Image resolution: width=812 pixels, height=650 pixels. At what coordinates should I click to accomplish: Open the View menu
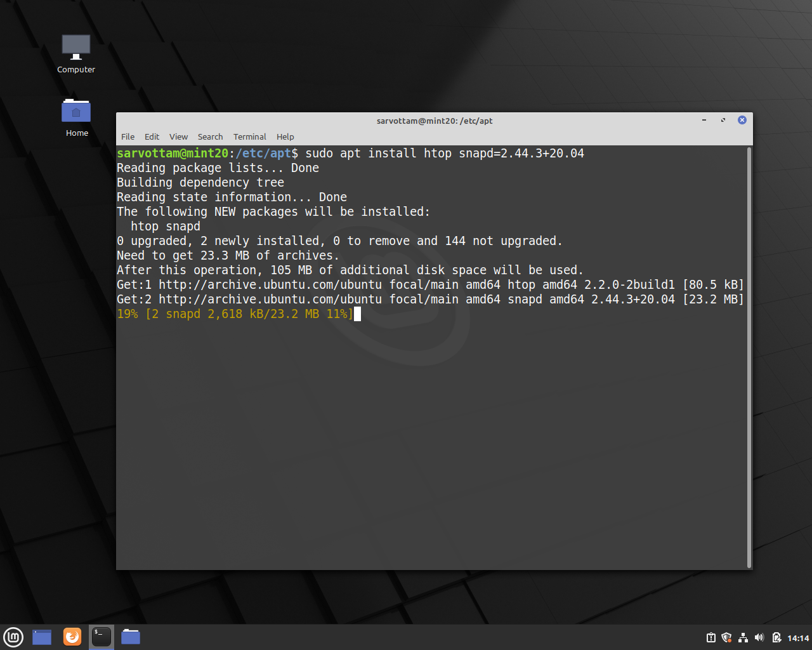tap(178, 136)
